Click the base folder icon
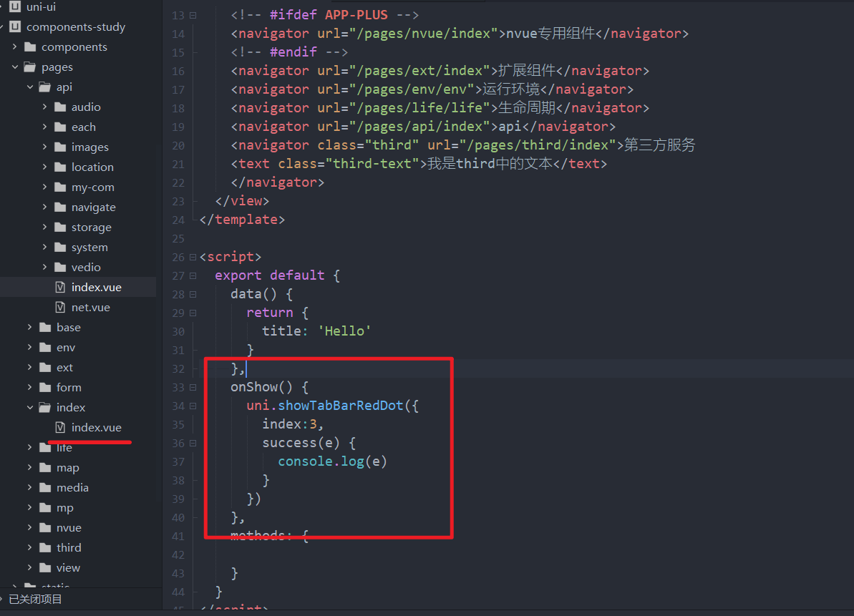Screen dimensions: 854x616 (x=45, y=328)
